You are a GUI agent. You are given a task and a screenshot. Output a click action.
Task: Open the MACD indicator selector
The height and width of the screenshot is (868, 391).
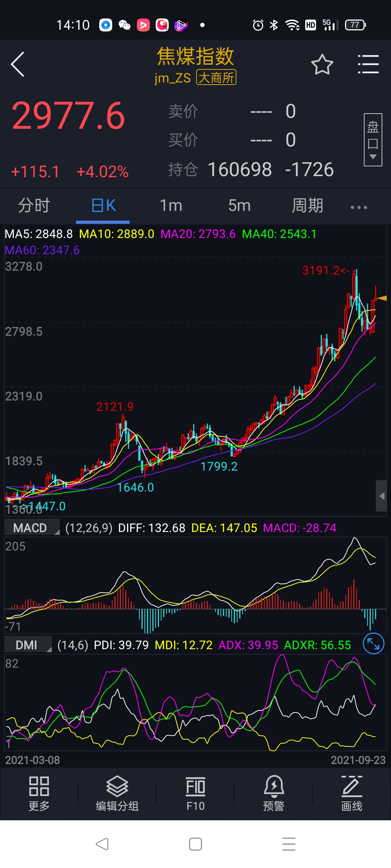pos(32,528)
